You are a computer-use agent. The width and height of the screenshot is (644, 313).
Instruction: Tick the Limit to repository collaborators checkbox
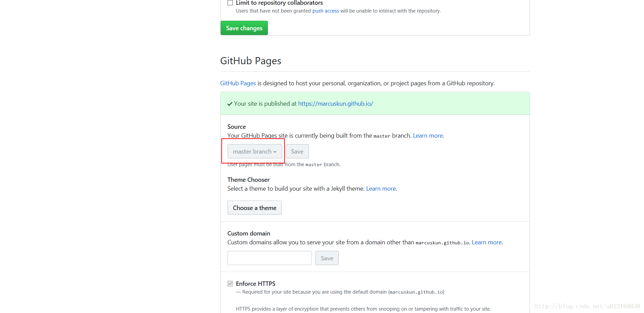[x=230, y=3]
